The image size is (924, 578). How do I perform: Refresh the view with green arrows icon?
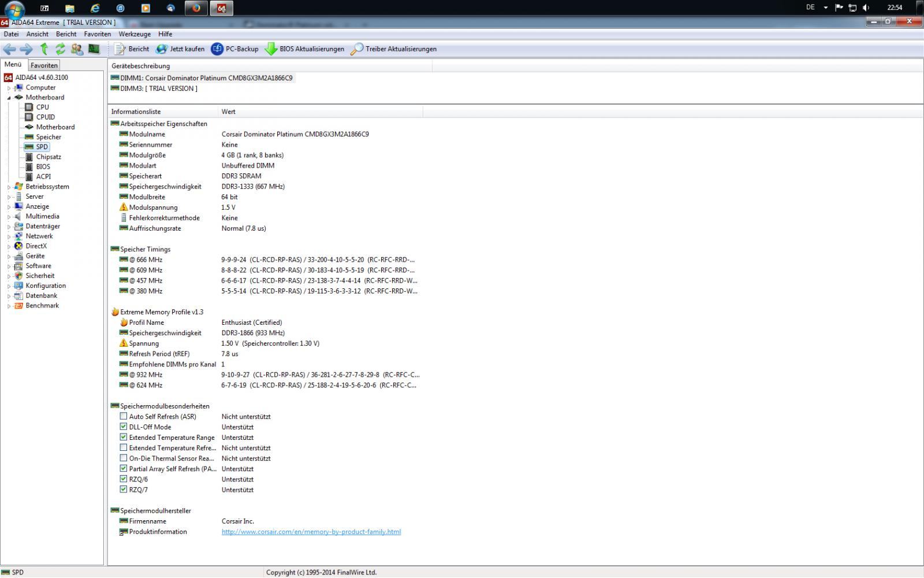click(x=60, y=49)
